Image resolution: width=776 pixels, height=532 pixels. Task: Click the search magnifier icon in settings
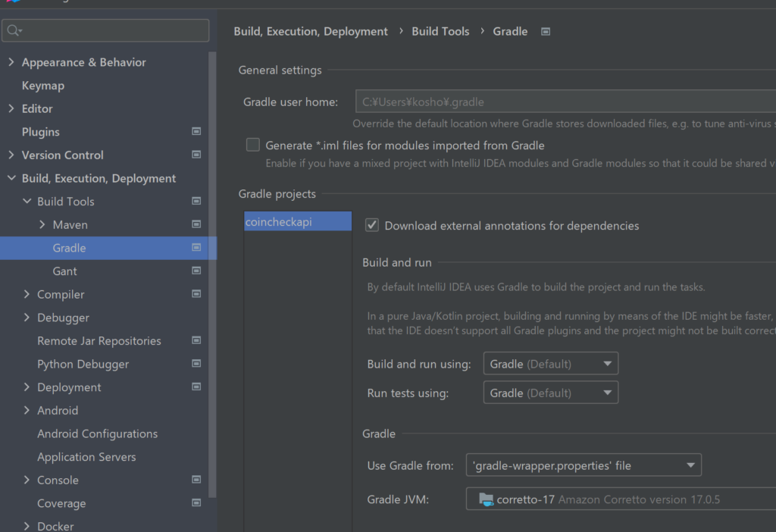[x=14, y=30]
